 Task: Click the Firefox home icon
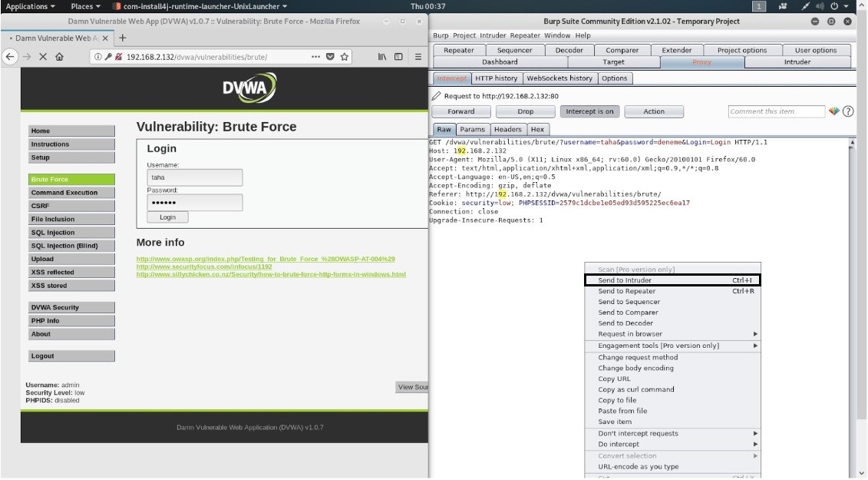[x=60, y=57]
